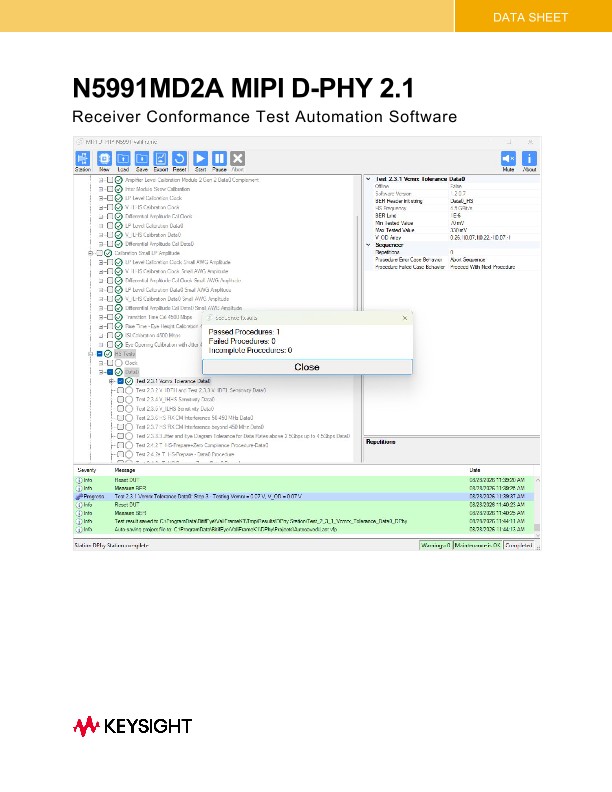Click the Reset toolbar icon

179,159
